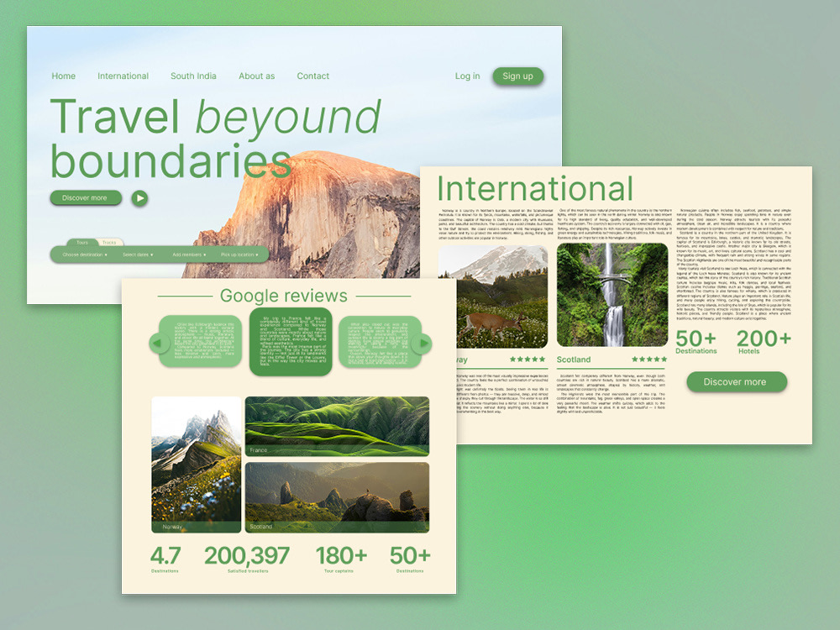This screenshot has width=840, height=630.
Task: Open the International nav item
Action: coord(123,76)
